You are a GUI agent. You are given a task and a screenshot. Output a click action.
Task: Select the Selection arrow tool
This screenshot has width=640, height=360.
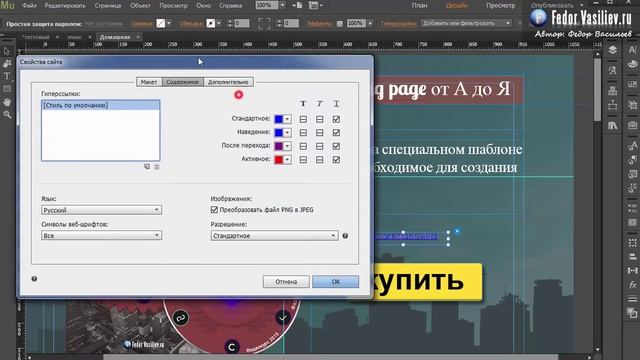point(7,51)
